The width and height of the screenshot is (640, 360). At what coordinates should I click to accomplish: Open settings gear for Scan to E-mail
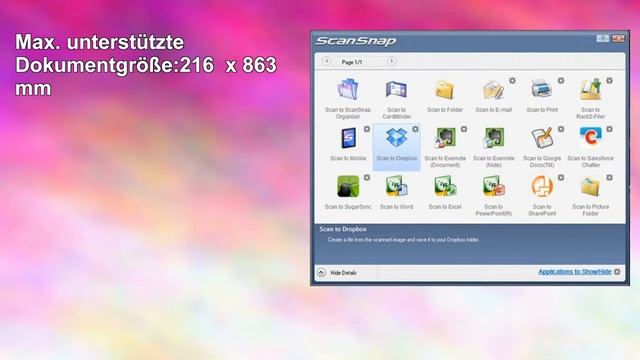point(512,81)
